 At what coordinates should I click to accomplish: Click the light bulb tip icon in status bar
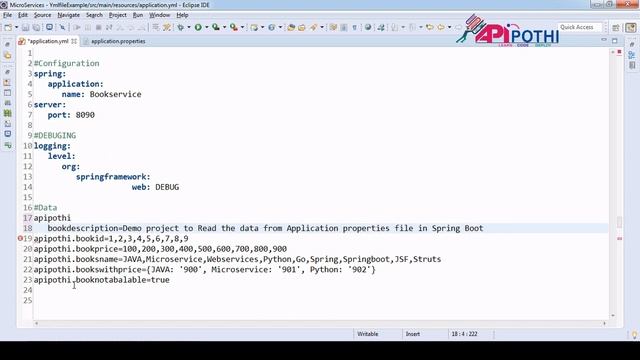tap(634, 335)
